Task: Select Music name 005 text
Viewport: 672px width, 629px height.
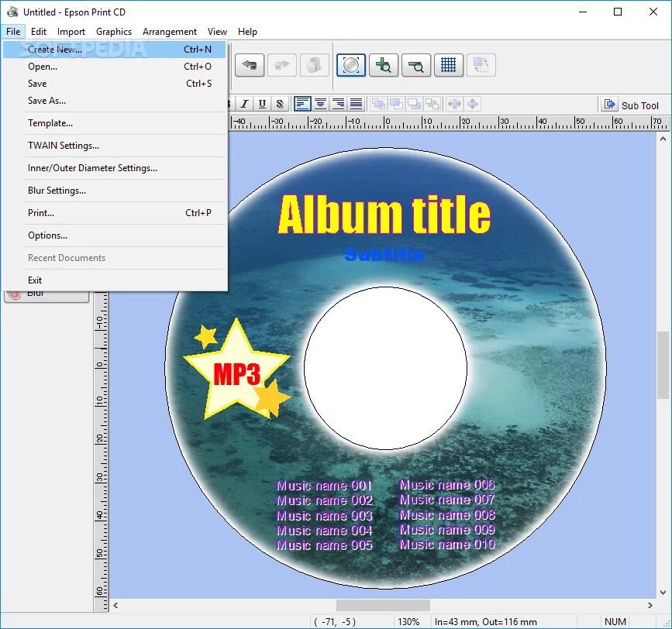Action: [x=325, y=545]
